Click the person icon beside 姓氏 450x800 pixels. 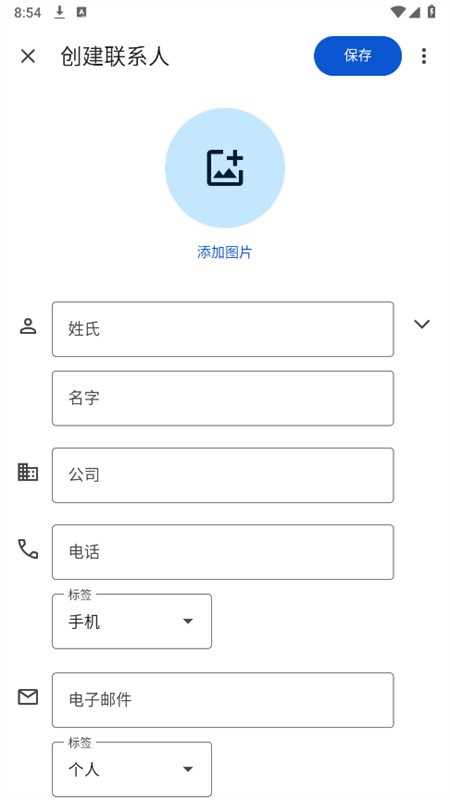[x=28, y=326]
